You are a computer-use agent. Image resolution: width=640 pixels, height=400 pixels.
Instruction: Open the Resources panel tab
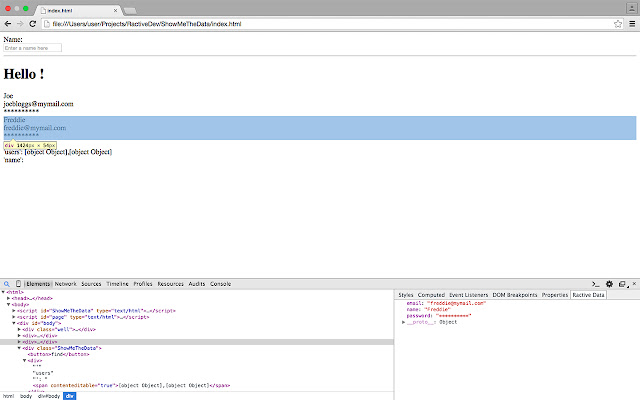170,284
